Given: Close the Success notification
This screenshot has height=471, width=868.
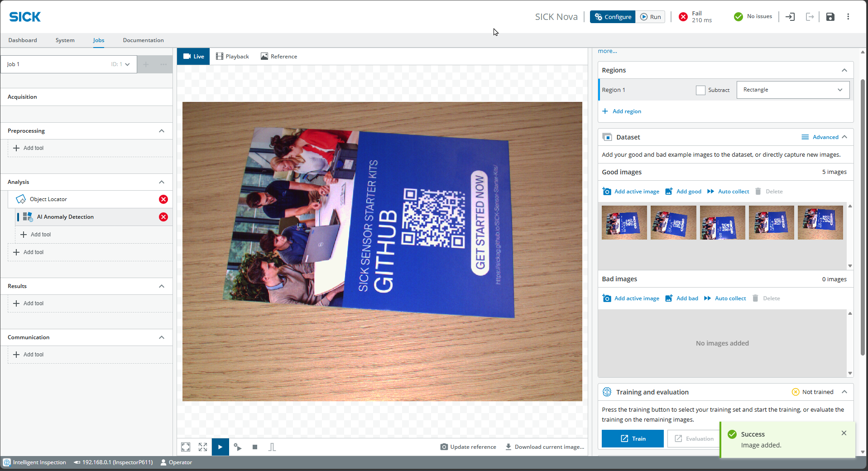Looking at the screenshot, I should tap(844, 433).
